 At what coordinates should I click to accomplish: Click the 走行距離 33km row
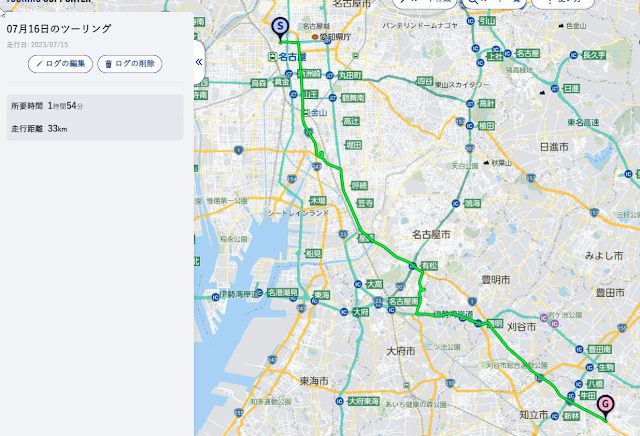coord(95,129)
